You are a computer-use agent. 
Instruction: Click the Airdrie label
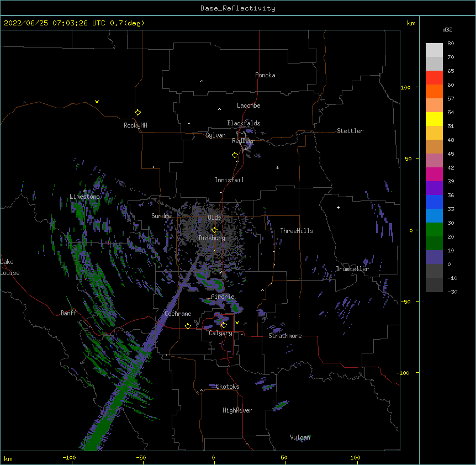pyautogui.click(x=223, y=297)
